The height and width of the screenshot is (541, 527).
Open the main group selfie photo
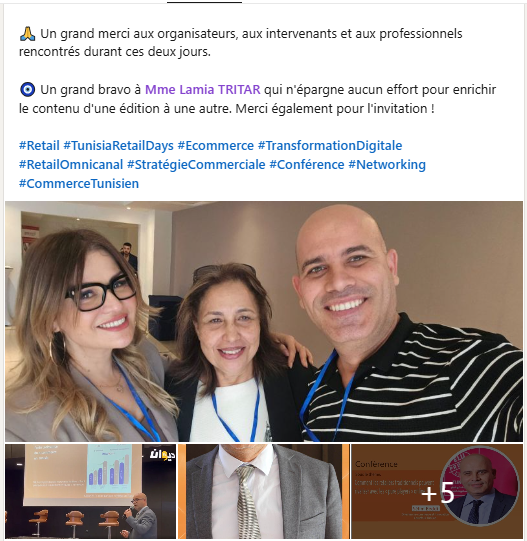point(264,322)
